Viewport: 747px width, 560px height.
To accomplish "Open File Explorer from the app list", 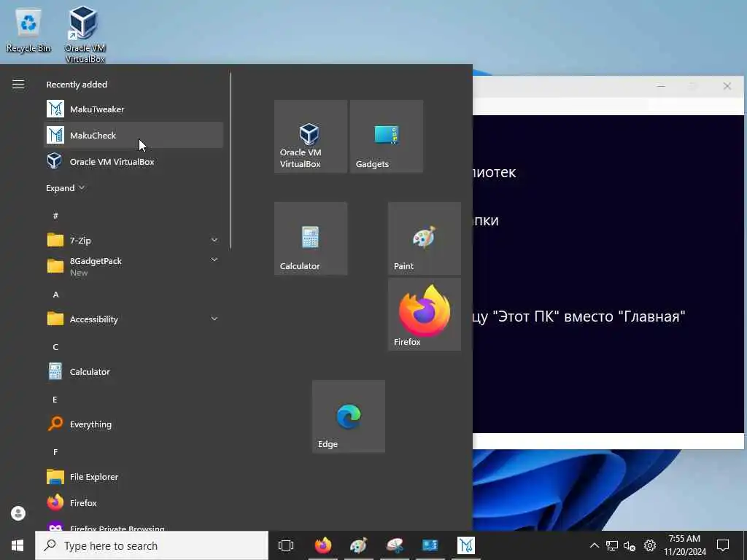I will pyautogui.click(x=133, y=477).
